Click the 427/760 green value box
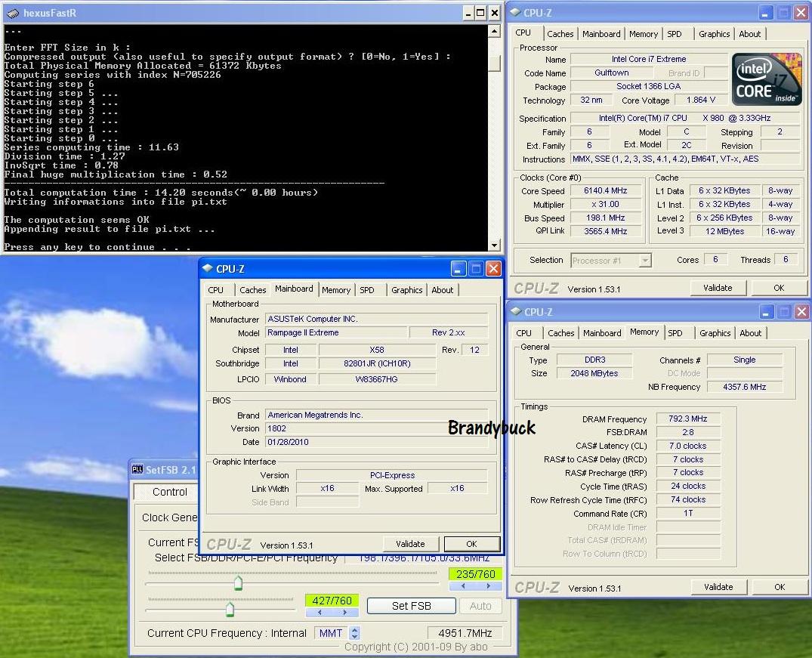 pyautogui.click(x=332, y=601)
